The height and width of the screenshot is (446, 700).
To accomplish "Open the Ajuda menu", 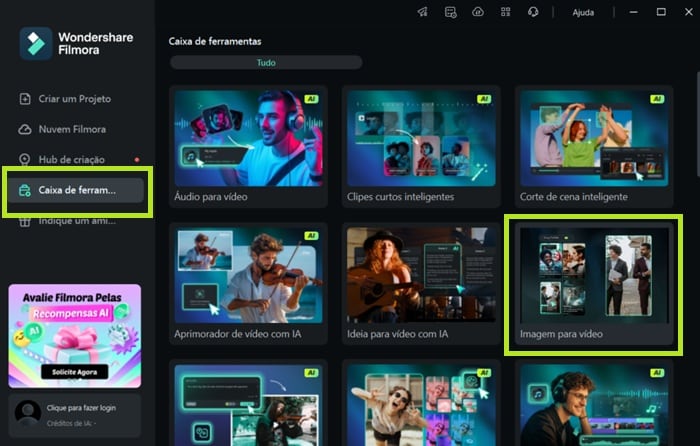I will (x=583, y=13).
